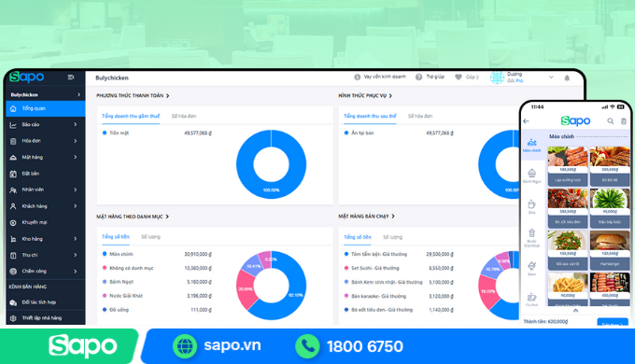Switch to Số lượng tab under best sellers
Screen dimensions: 635x364
[393, 237]
